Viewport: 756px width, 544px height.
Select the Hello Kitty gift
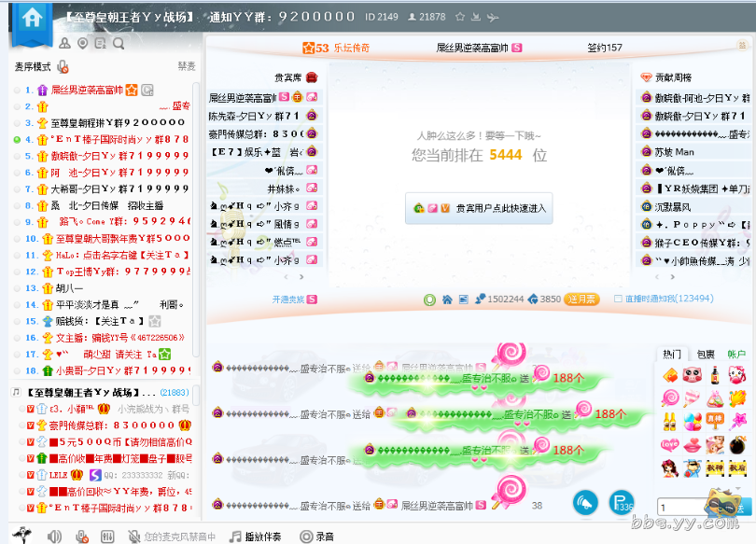click(x=737, y=374)
